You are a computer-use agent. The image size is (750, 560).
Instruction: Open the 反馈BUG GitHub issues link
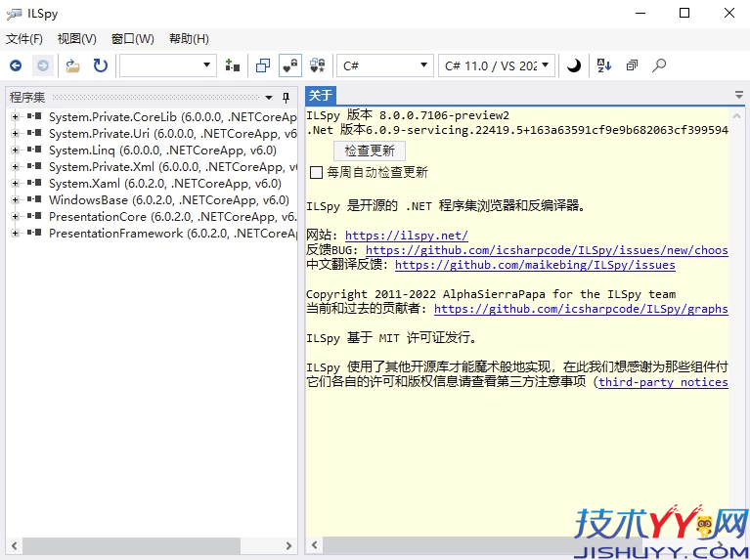pos(547,250)
